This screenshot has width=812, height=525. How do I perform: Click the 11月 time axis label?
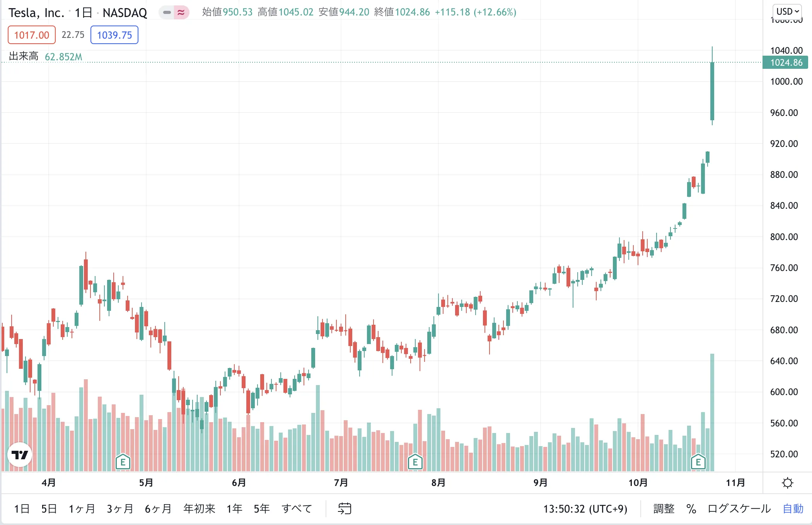(735, 483)
